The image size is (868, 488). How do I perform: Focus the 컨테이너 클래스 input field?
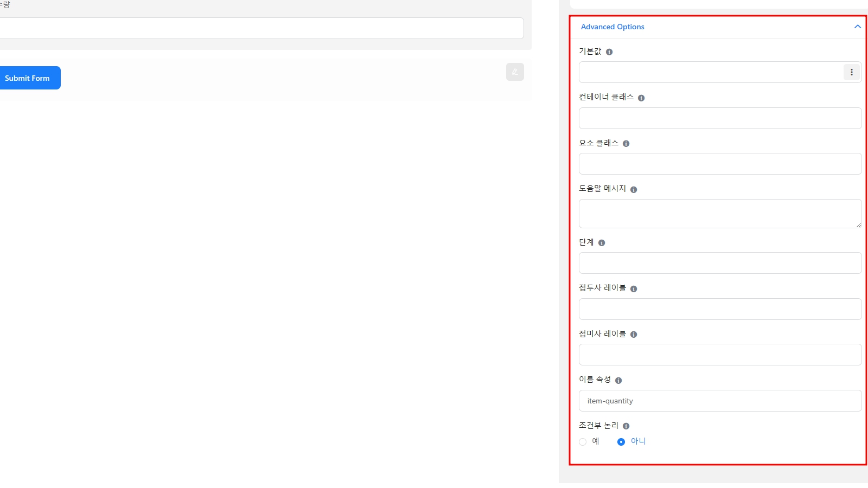[x=720, y=118]
